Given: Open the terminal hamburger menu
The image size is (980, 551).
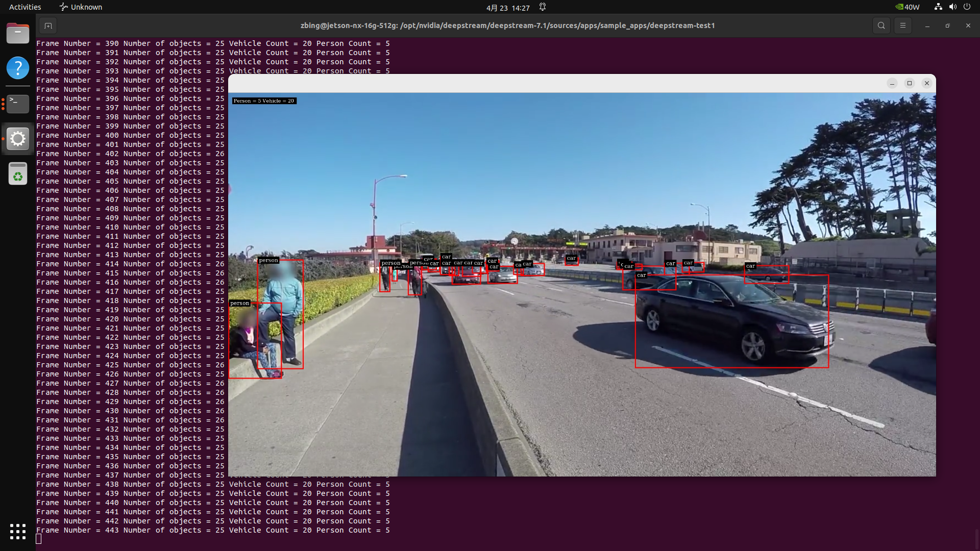Looking at the screenshot, I should [902, 26].
